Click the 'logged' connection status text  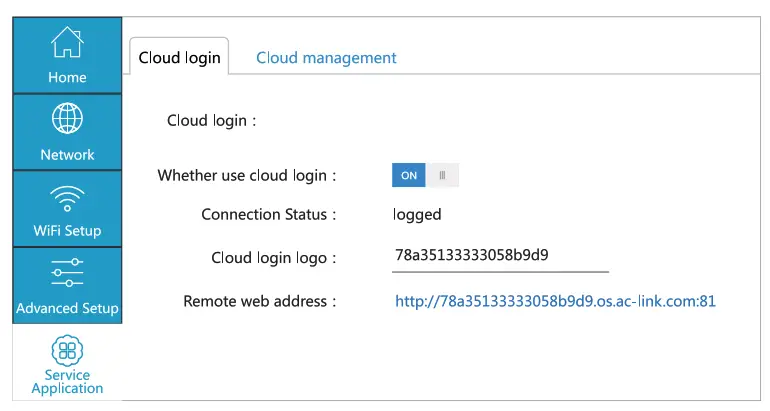click(x=417, y=214)
